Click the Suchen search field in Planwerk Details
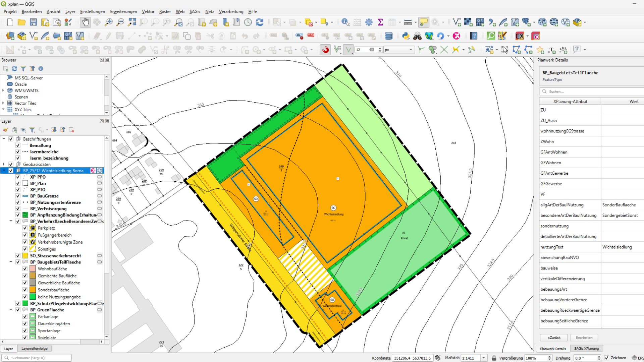644x362 pixels. (x=590, y=92)
